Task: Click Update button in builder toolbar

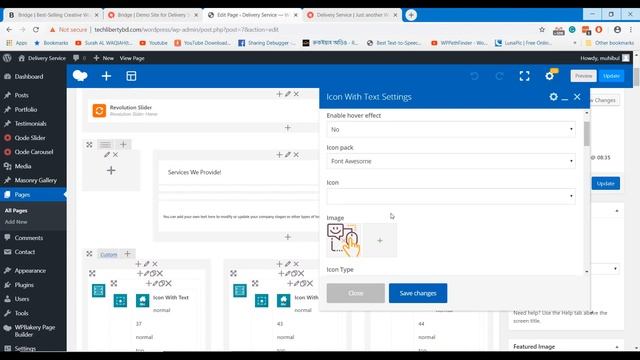Action: pos(611,76)
